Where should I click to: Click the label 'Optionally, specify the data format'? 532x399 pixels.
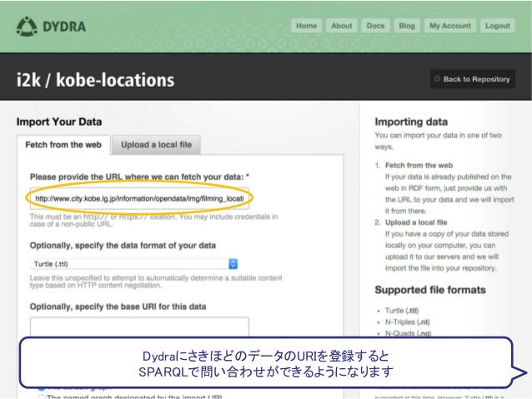(x=123, y=246)
